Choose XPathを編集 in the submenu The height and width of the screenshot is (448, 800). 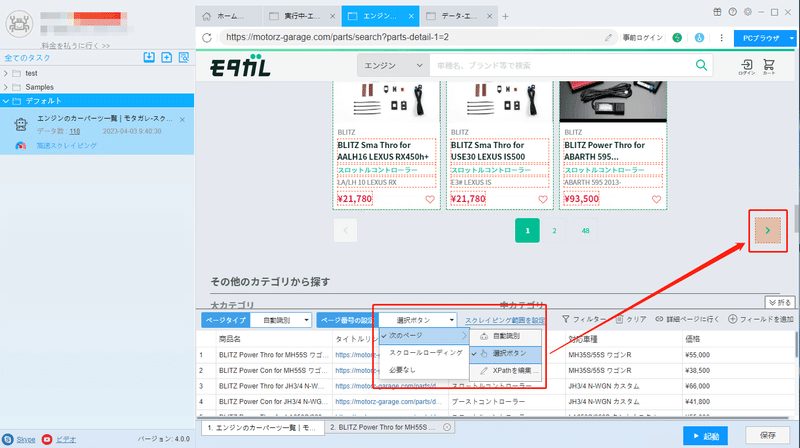coord(506,370)
